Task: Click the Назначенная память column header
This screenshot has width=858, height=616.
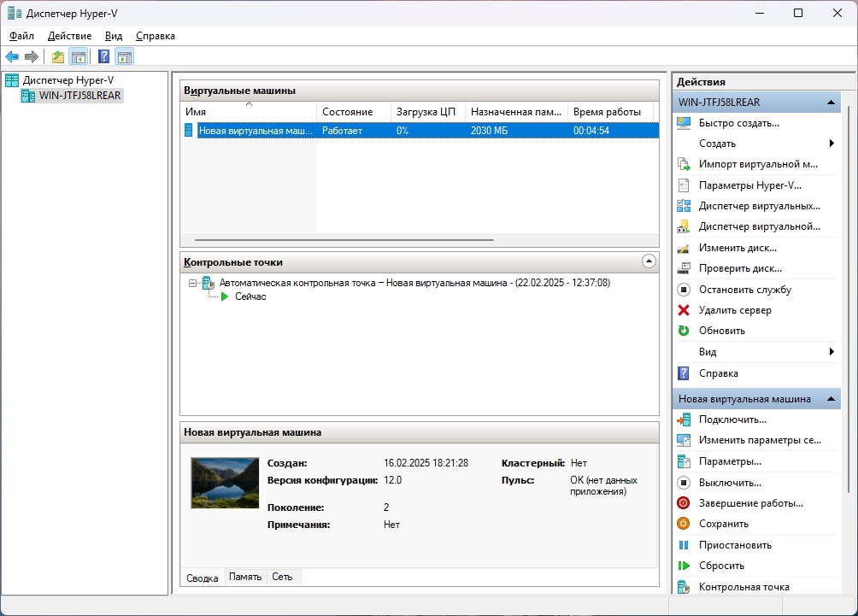Action: pos(516,112)
